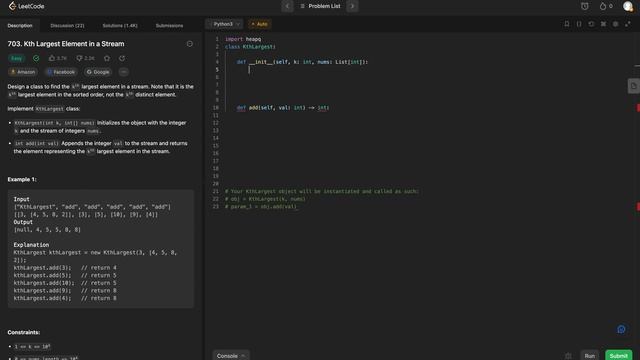Click the circular icon beside problem title
The height and width of the screenshot is (360, 640).
pyautogui.click(x=190, y=44)
